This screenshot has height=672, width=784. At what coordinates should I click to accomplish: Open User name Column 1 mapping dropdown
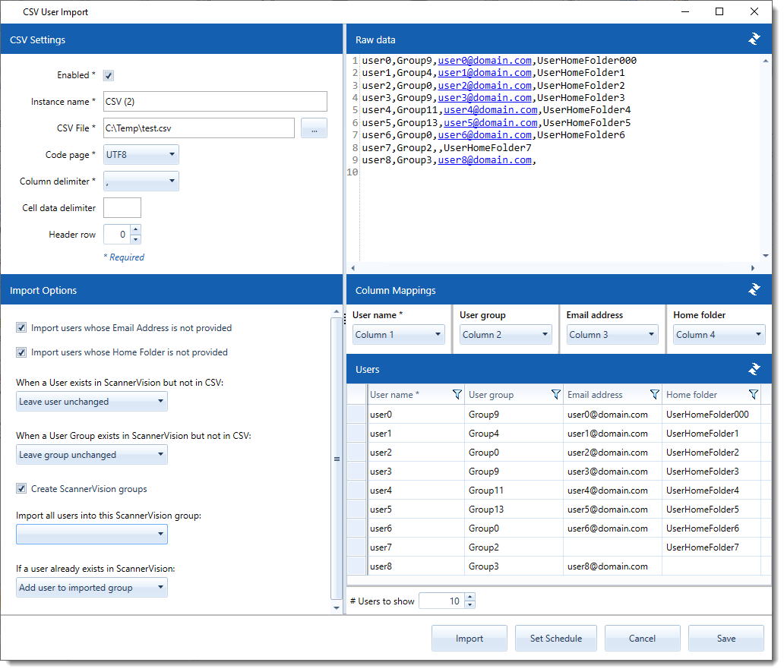(399, 334)
